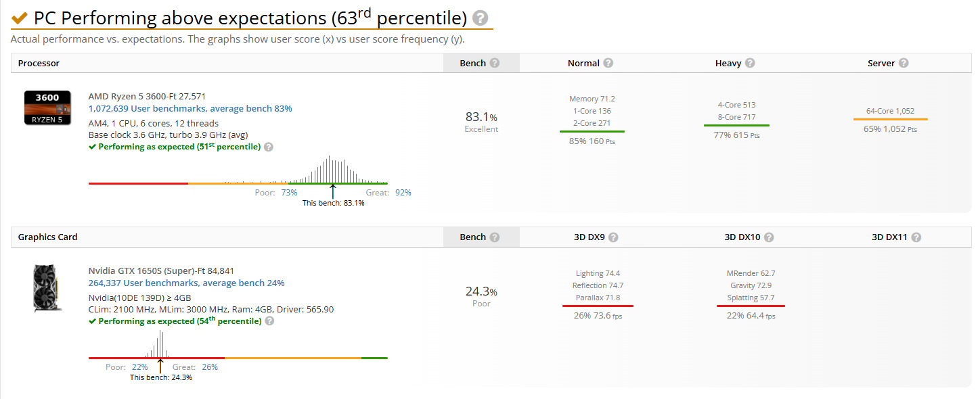Click the graphics card Great 26% link

(x=209, y=367)
